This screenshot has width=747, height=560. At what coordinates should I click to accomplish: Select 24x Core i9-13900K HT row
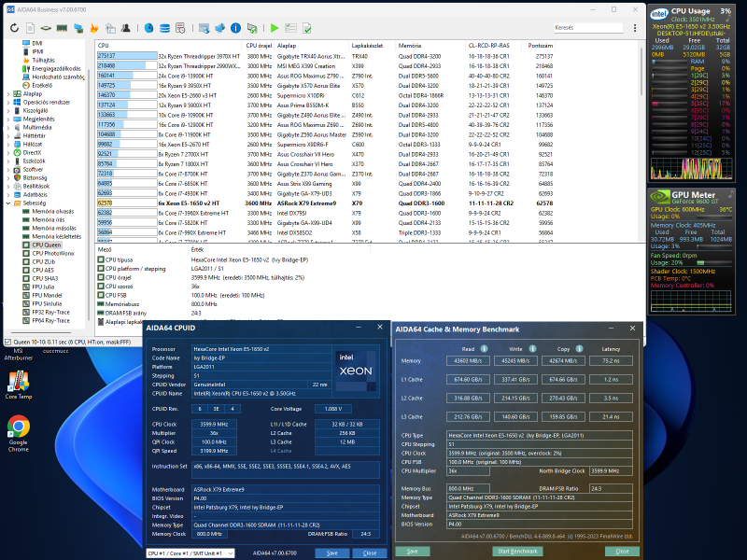point(325,76)
